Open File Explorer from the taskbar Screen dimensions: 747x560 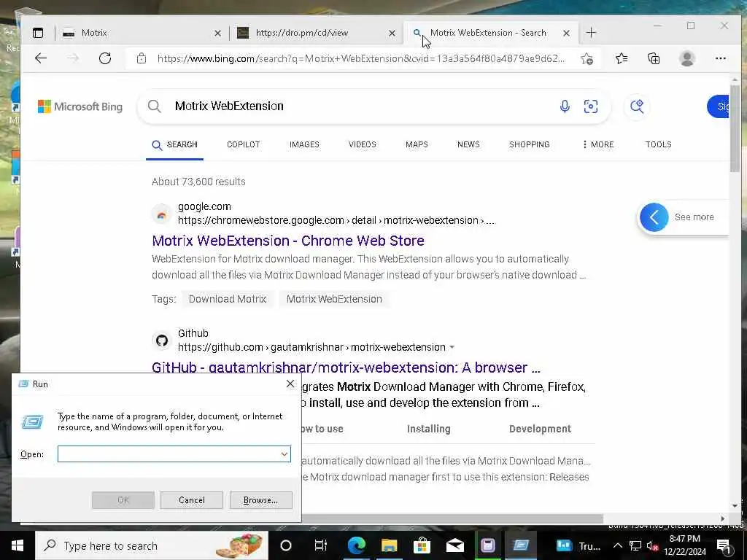click(390, 545)
